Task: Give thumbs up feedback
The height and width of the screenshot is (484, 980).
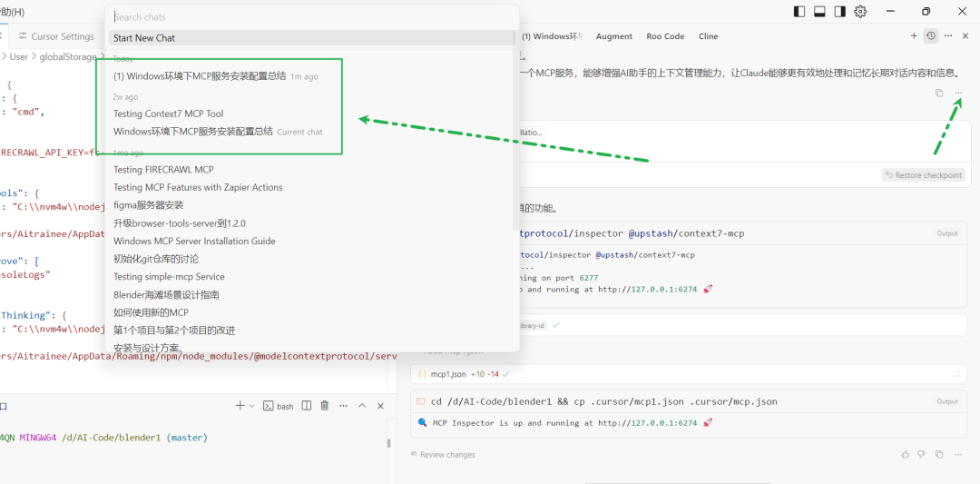Action: [905, 454]
